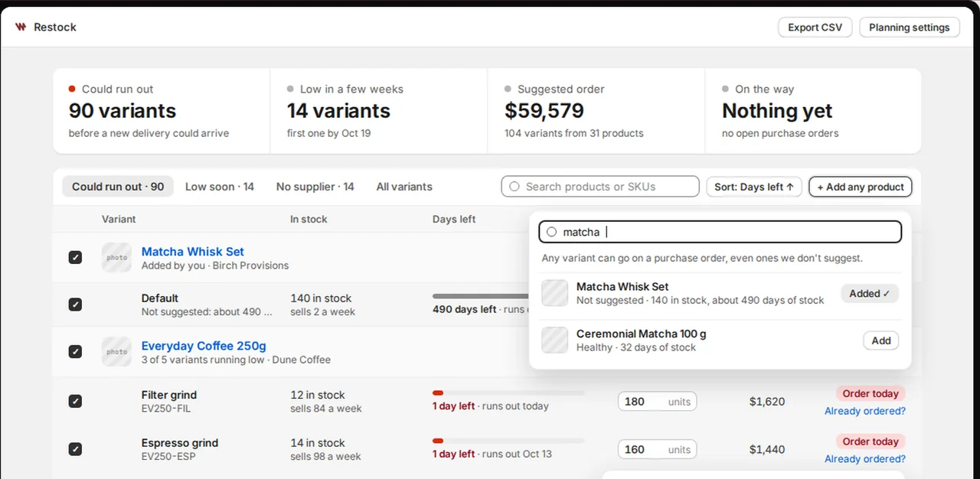Click the Could run out 90 variants card

[161, 111]
